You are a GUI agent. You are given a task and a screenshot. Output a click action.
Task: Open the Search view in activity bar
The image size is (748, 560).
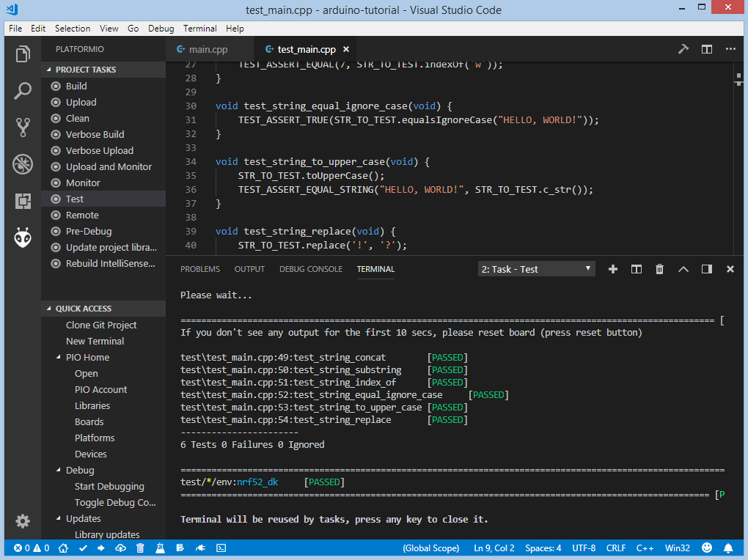(x=23, y=91)
